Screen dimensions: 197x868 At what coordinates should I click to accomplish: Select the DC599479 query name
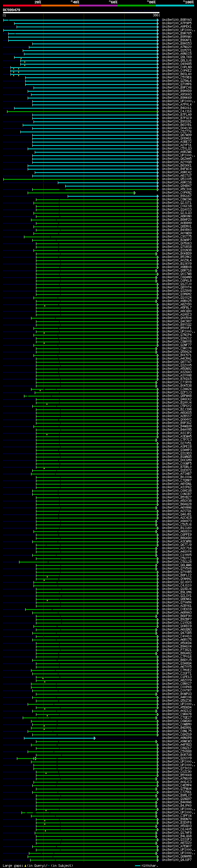coord(11,10)
